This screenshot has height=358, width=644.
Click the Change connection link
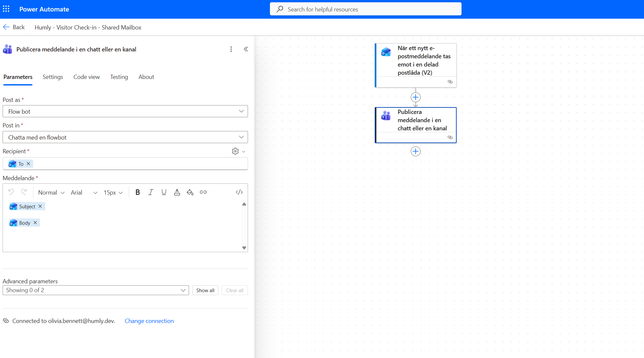click(x=149, y=321)
